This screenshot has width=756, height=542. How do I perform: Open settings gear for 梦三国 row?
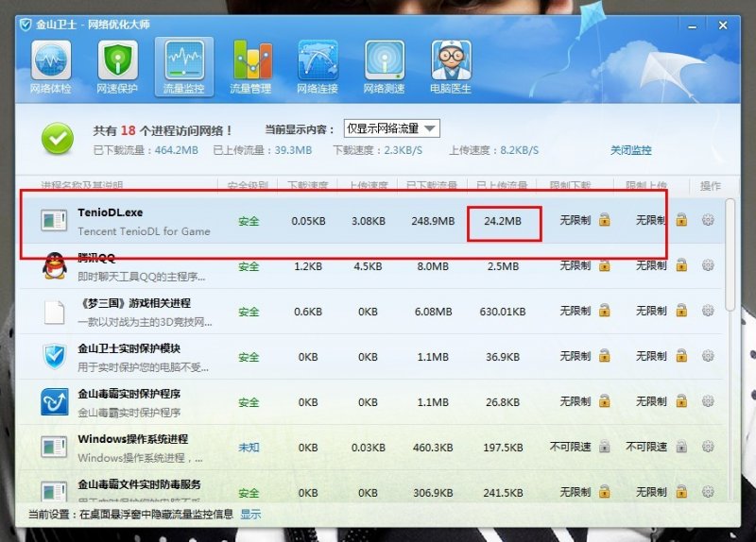(708, 311)
